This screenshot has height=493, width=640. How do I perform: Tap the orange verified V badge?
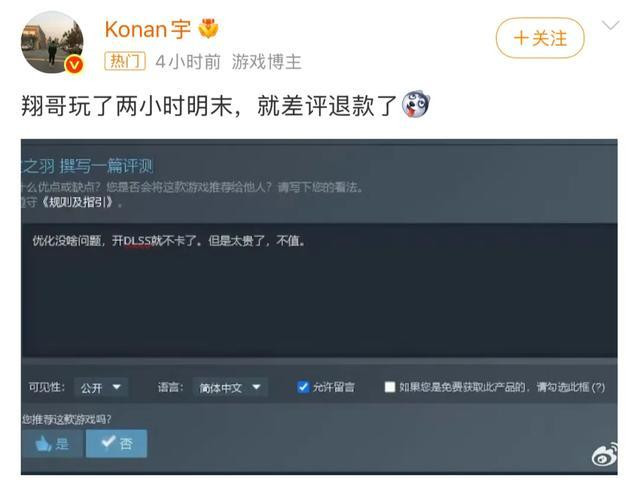tap(75, 64)
